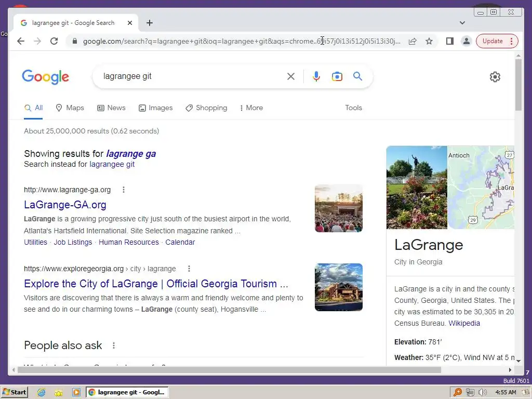
Task: Open search Tools options
Action: (353, 108)
